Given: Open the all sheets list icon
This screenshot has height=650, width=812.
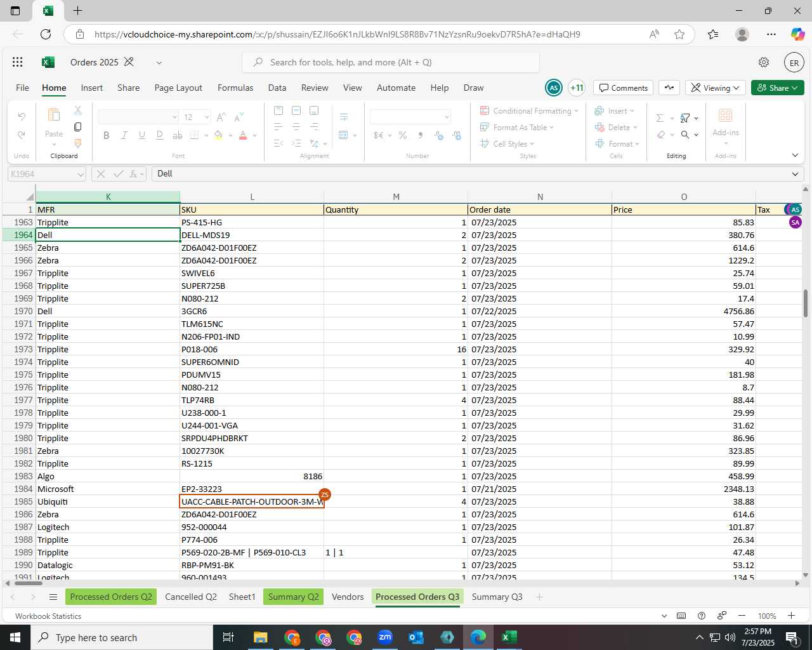Looking at the screenshot, I should 53,597.
